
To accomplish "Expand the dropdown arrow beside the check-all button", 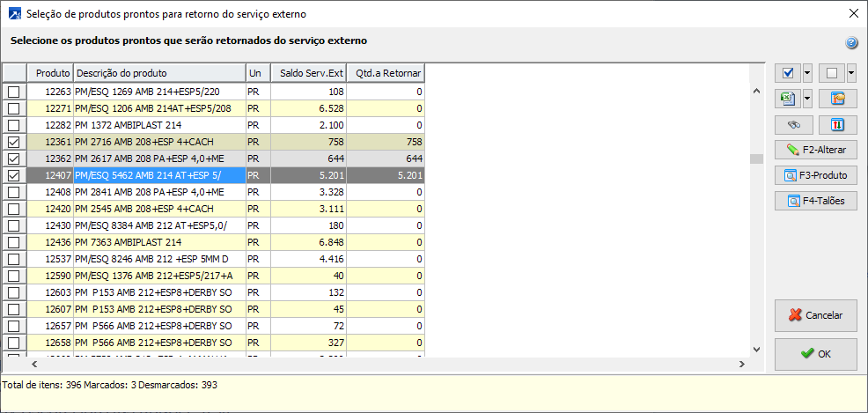I will point(807,73).
